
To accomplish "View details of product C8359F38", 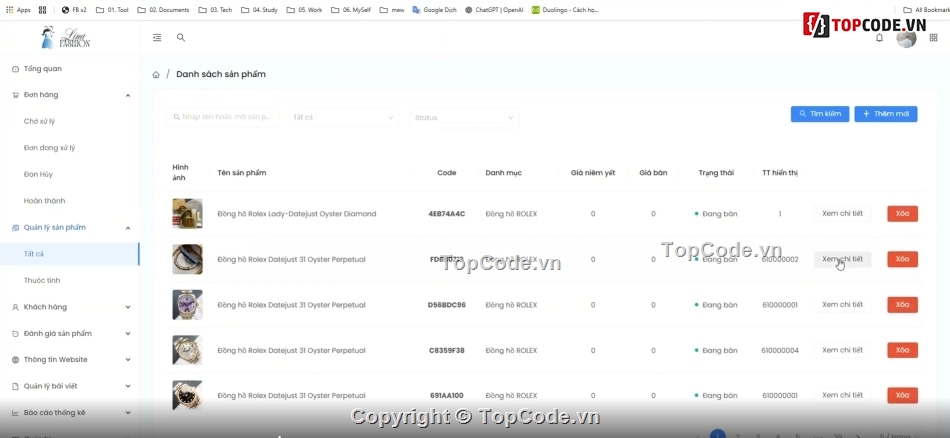I will pyautogui.click(x=842, y=350).
